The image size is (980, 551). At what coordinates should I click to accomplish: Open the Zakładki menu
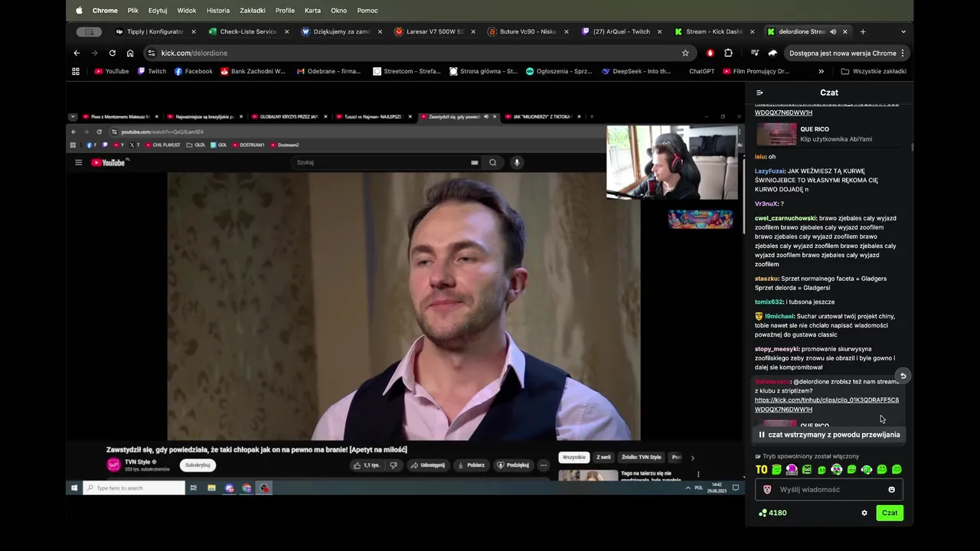click(x=253, y=11)
